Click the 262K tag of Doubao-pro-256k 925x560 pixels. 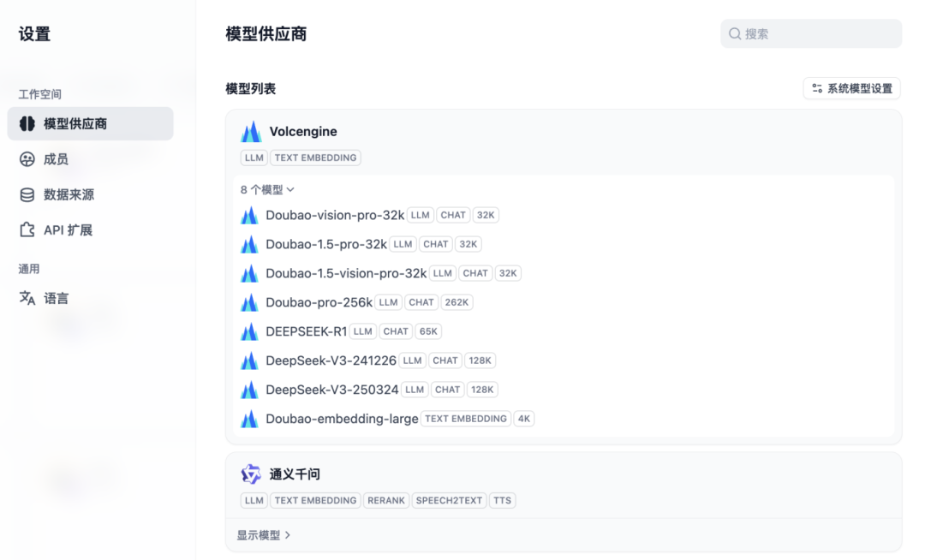(457, 302)
